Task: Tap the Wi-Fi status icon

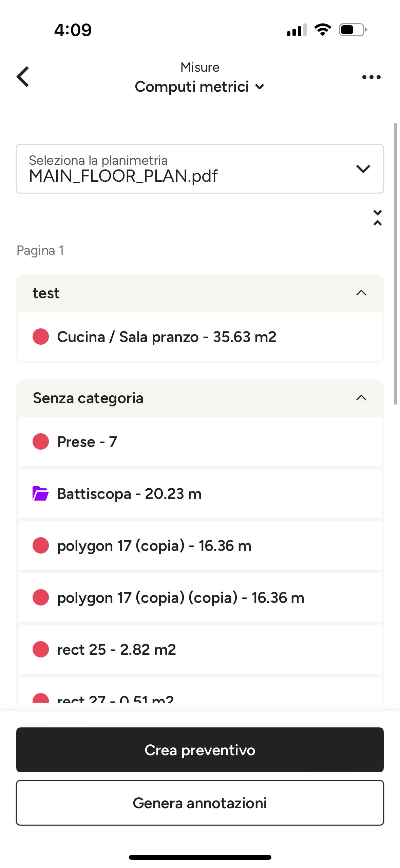Action: coord(323,30)
